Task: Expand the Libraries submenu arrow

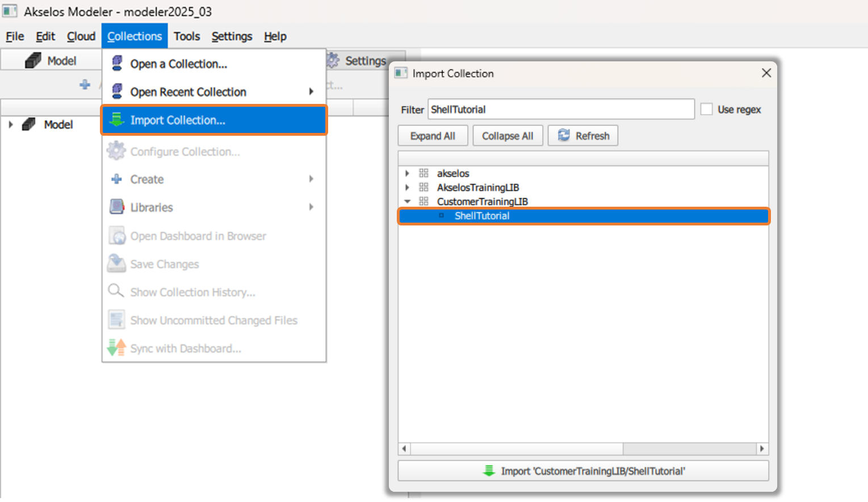Action: (x=311, y=207)
